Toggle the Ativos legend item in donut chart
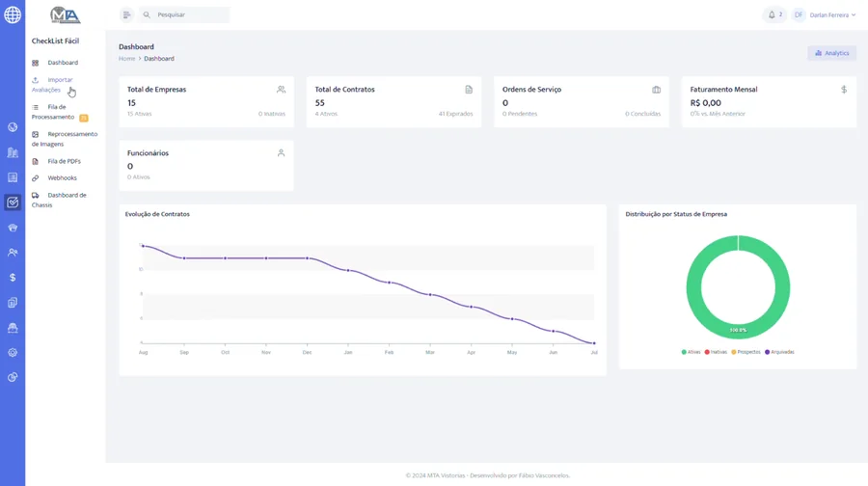Screen dimensions: 868x486 coord(691,352)
